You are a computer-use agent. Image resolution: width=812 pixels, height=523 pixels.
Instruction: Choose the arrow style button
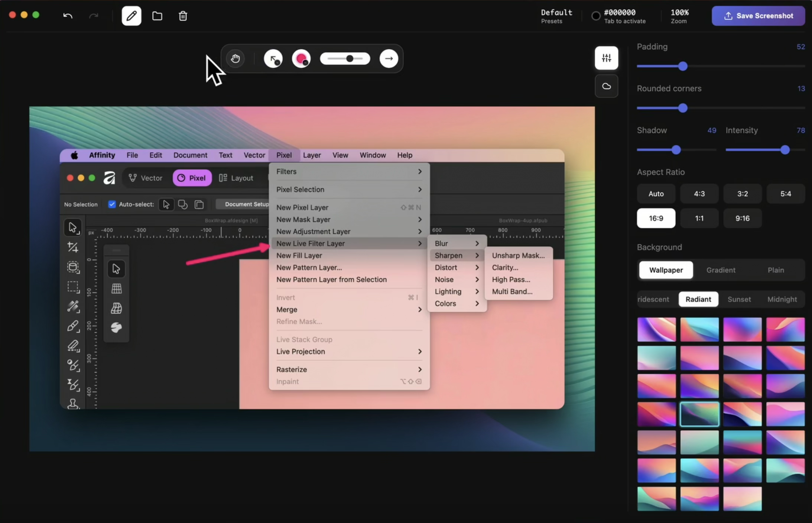[273, 58]
